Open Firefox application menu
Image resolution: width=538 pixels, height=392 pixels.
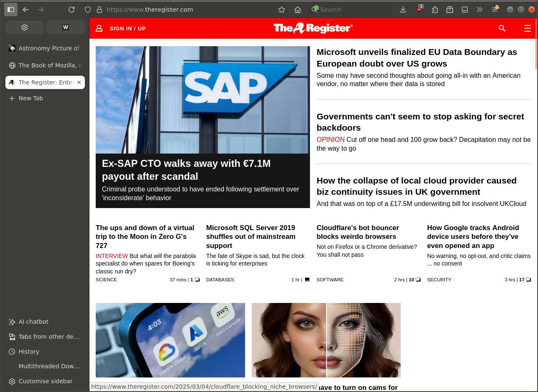pyautogui.click(x=495, y=9)
